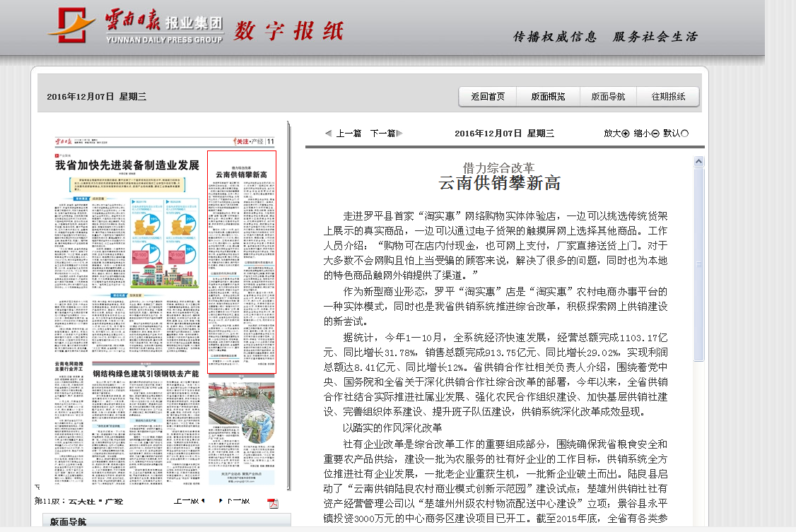Click the factory photo on the newspaper page

pos(241,411)
